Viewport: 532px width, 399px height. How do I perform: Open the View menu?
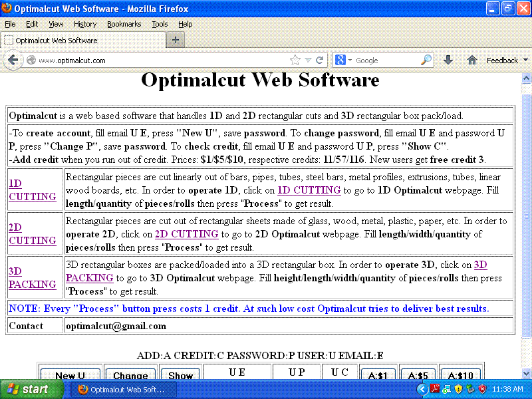(56, 24)
